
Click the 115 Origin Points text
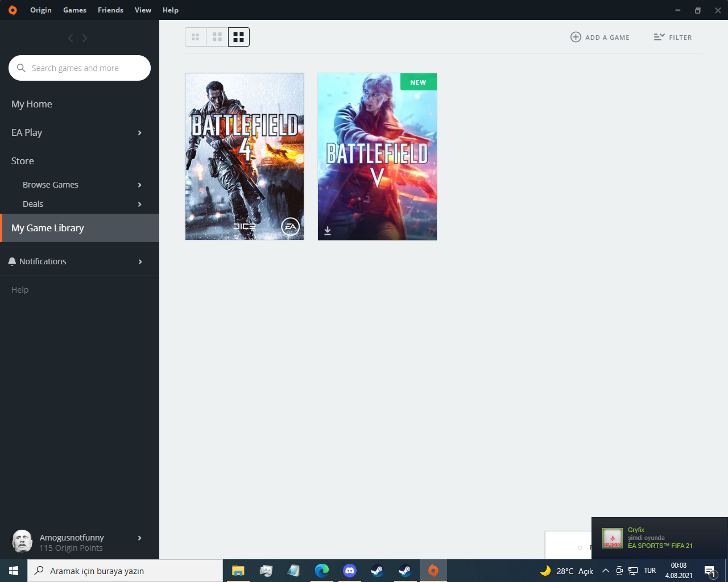(x=71, y=548)
